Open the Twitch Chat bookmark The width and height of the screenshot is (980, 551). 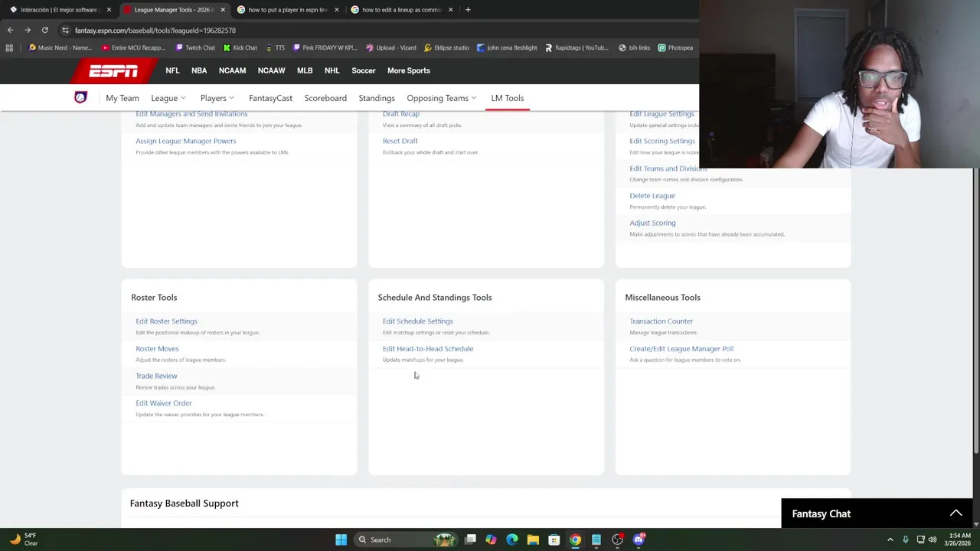[195, 47]
